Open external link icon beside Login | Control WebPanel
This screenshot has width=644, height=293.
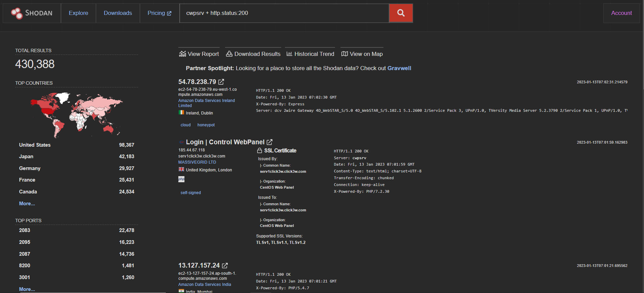click(269, 142)
